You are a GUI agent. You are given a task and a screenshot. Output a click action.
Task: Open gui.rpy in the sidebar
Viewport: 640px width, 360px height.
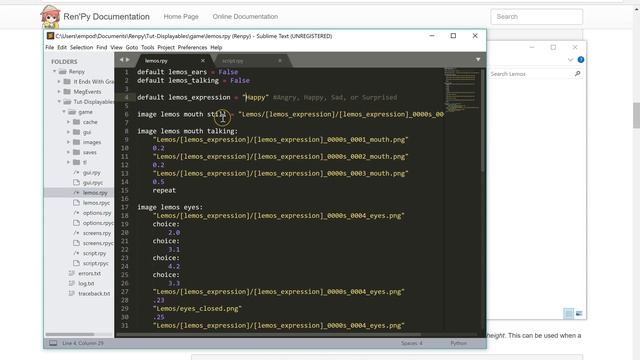pyautogui.click(x=92, y=172)
